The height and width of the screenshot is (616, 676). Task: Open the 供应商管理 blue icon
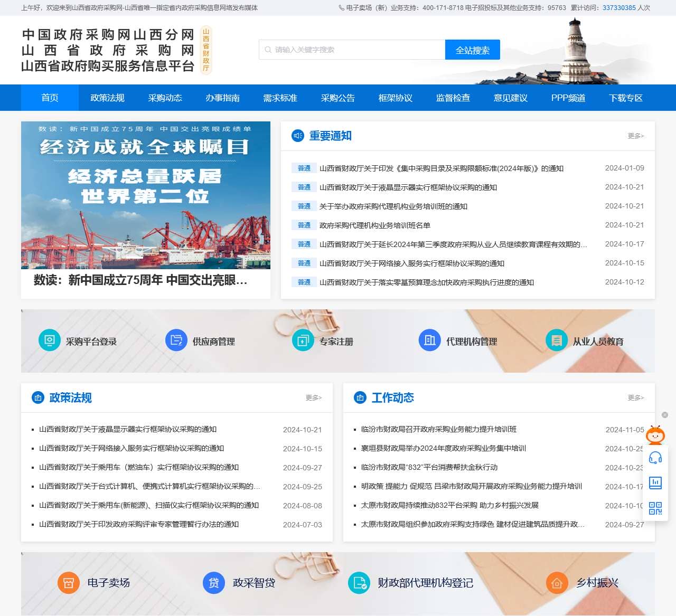click(176, 340)
